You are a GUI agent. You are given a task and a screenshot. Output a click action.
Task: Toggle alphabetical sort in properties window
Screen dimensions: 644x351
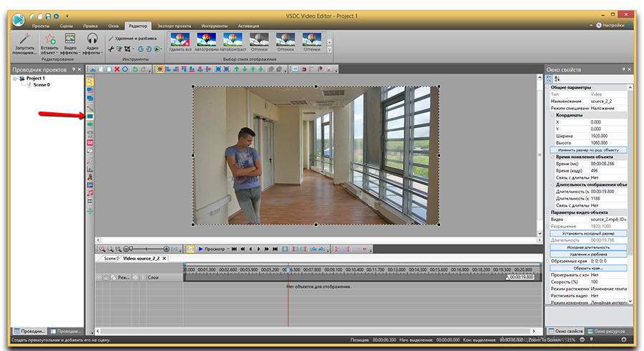click(x=557, y=79)
